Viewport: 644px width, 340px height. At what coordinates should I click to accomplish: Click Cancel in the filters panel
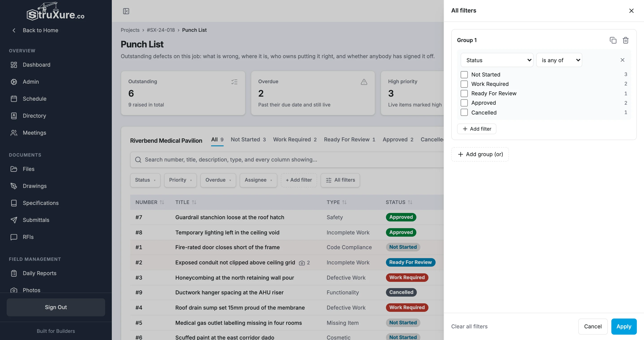[593, 327]
